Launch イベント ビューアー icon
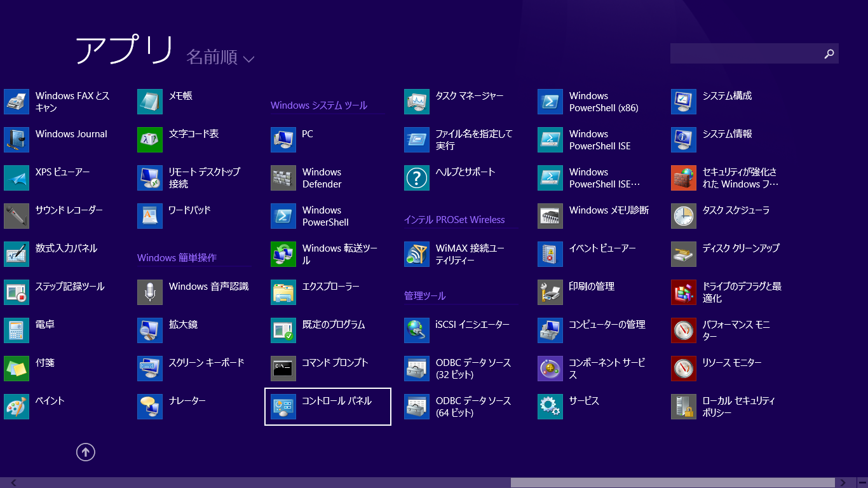 550,254
